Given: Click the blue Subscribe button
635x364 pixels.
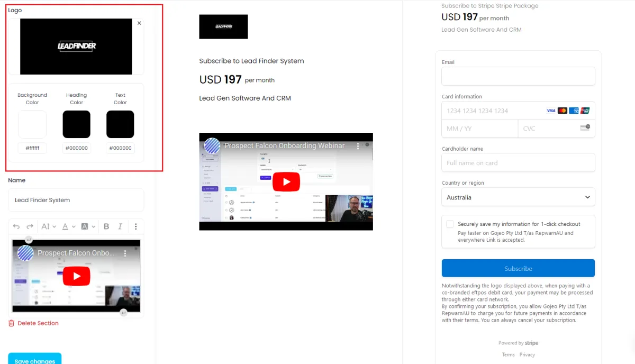Looking at the screenshot, I should point(518,268).
